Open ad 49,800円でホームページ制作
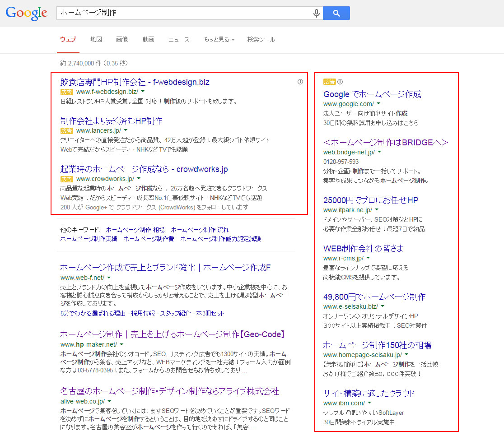504x436 pixels. pyautogui.click(x=374, y=297)
